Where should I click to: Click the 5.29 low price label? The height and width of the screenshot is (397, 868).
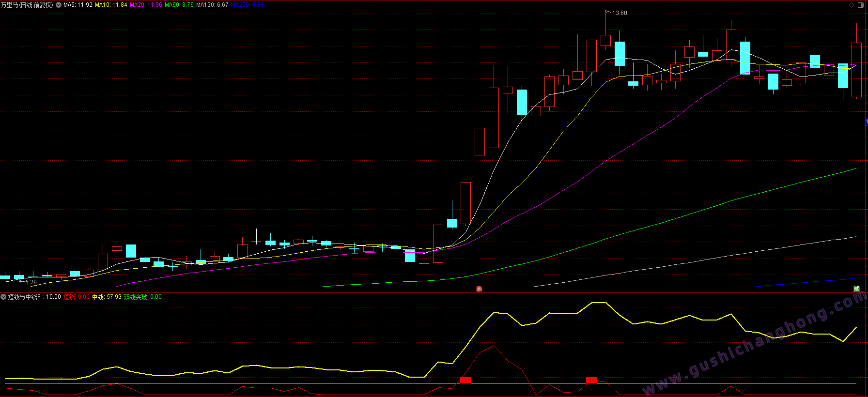[x=31, y=282]
